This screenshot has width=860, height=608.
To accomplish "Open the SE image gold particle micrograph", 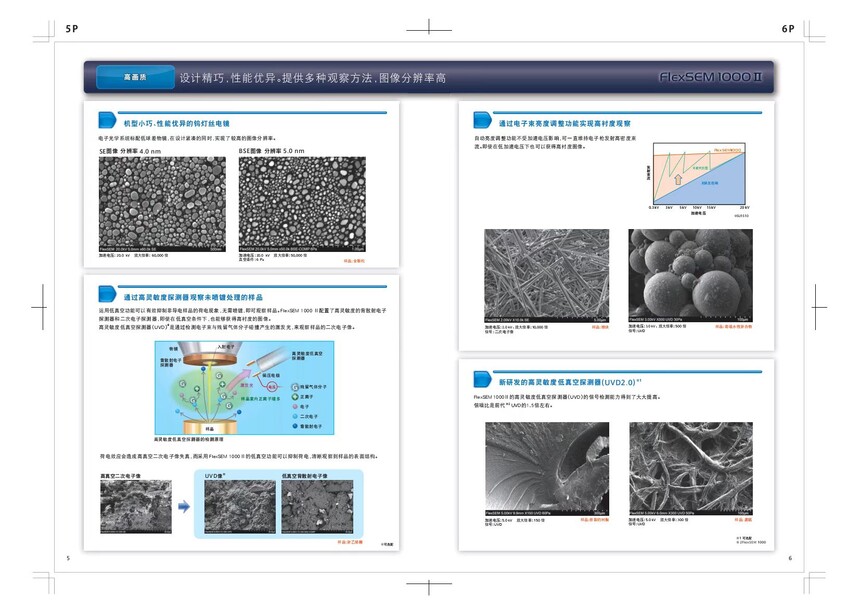I will click(x=162, y=204).
